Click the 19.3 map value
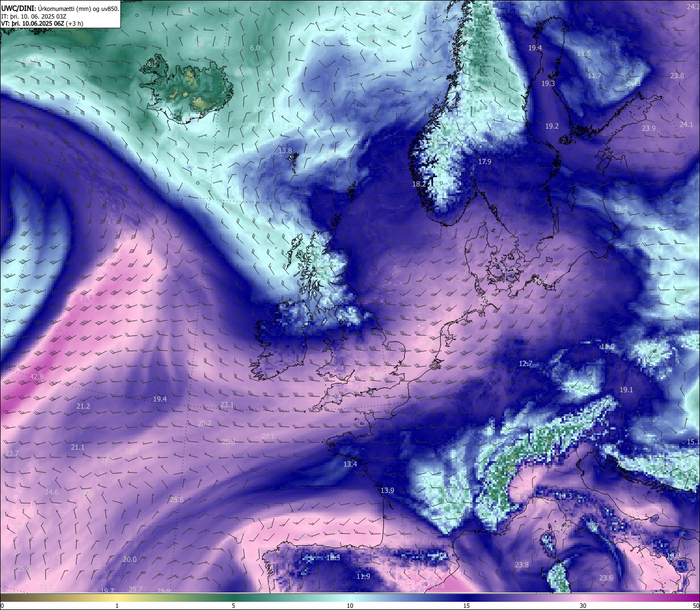700x610 pixels. point(548,84)
